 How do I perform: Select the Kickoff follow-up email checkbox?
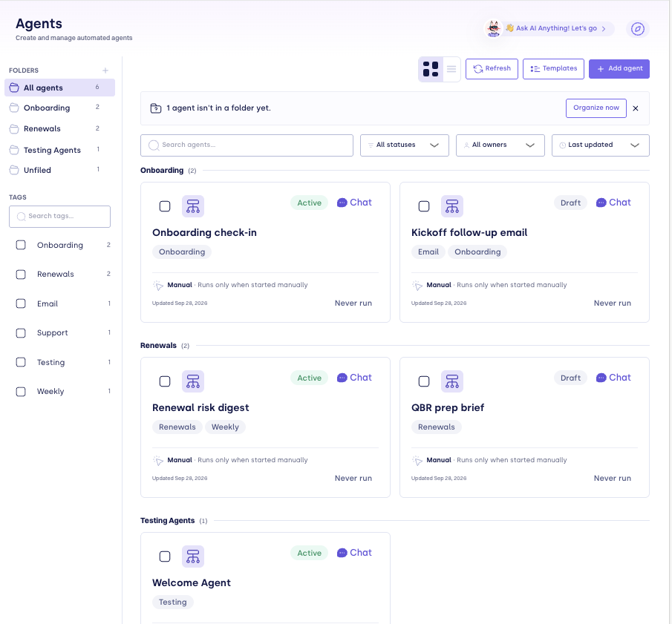coord(424,206)
